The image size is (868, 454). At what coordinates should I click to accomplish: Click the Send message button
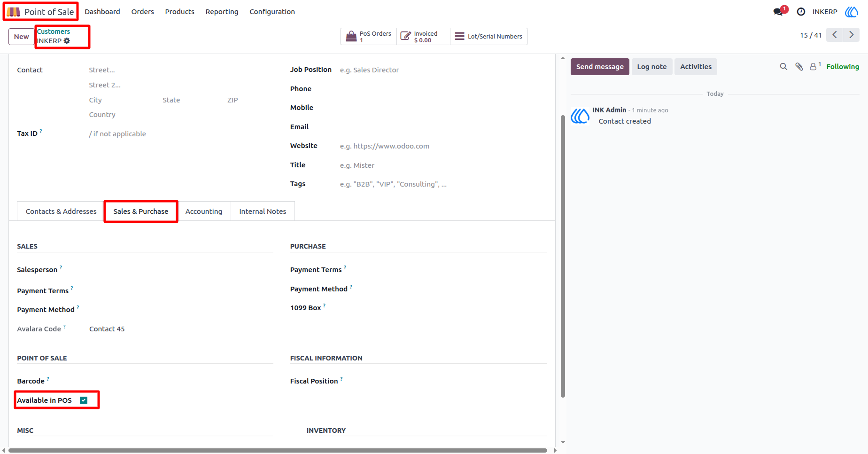pos(600,67)
